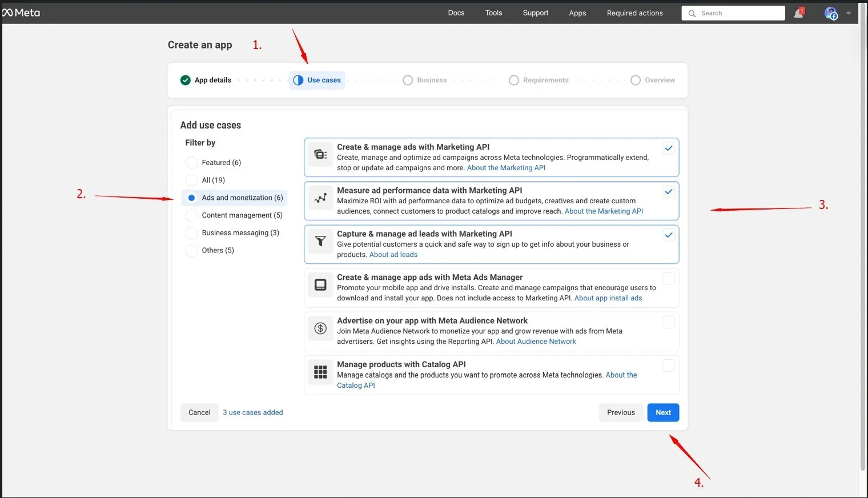Click the Previous button
The height and width of the screenshot is (498, 868).
tap(621, 412)
